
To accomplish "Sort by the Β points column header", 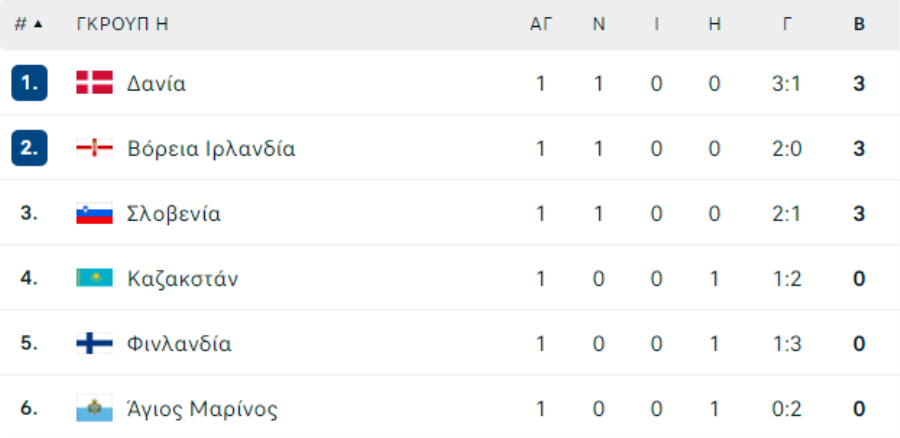I will coord(859,24).
